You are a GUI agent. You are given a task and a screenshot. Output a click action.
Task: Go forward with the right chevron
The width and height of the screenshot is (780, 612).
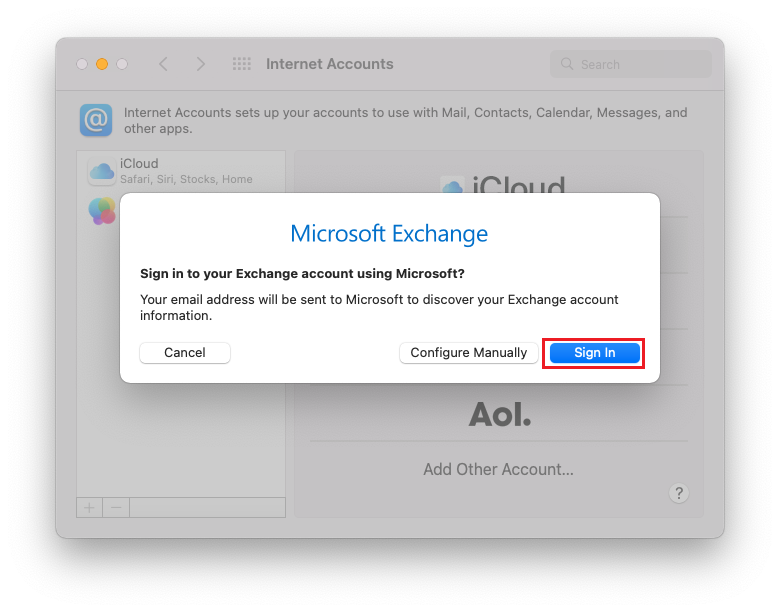pos(200,64)
